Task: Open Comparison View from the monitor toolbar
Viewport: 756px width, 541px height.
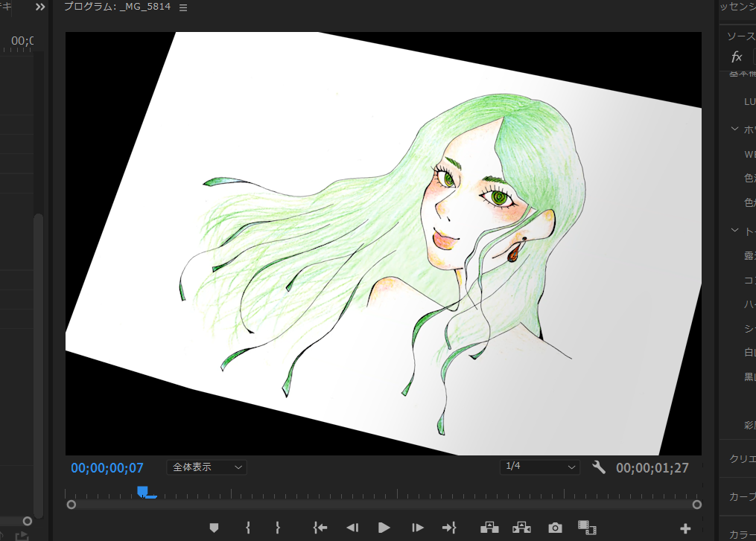Action: [x=587, y=528]
